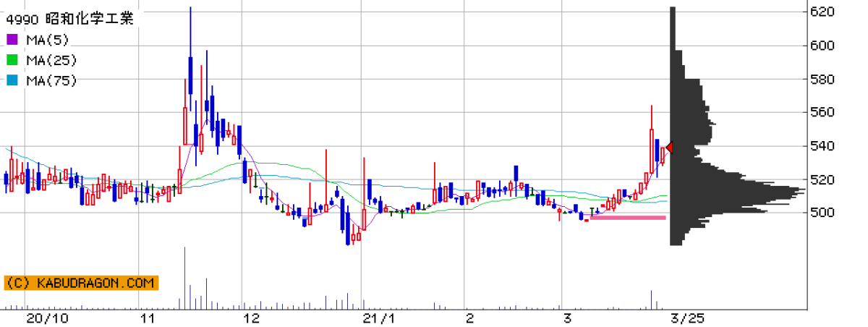
Task: Click the 11 month axis label
Action: click(148, 318)
